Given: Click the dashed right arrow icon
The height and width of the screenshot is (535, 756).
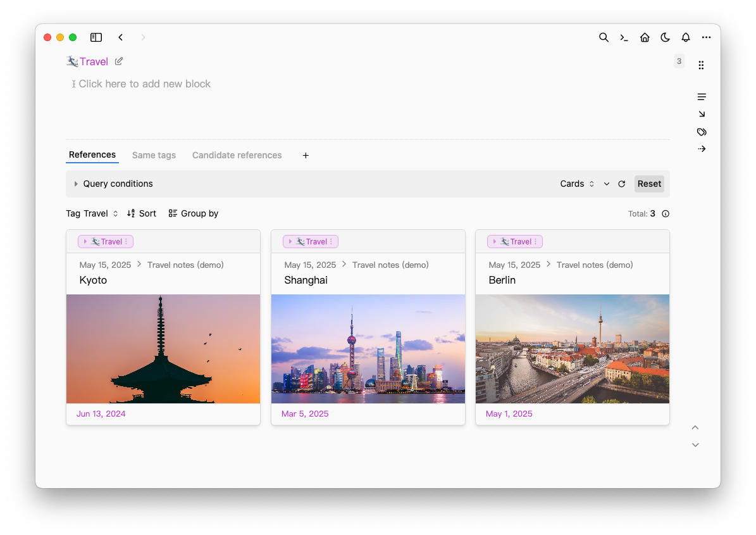Looking at the screenshot, I should pyautogui.click(x=702, y=149).
